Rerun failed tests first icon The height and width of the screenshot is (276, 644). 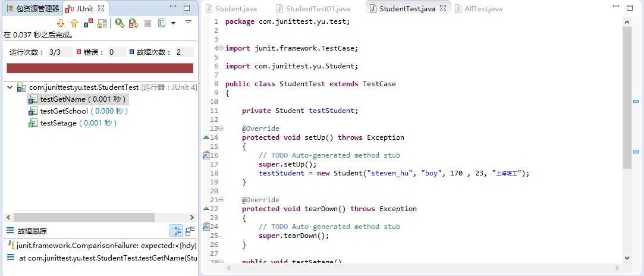[133, 23]
